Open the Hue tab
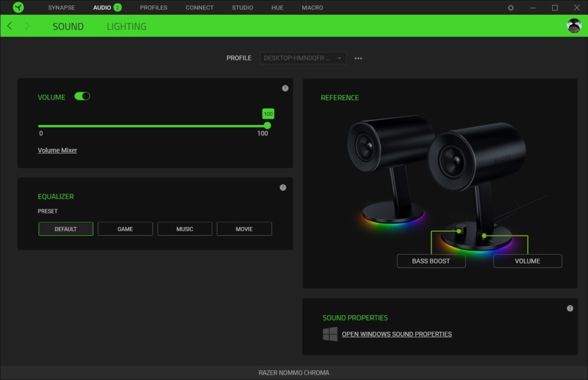The width and height of the screenshot is (588, 380). pyautogui.click(x=277, y=8)
